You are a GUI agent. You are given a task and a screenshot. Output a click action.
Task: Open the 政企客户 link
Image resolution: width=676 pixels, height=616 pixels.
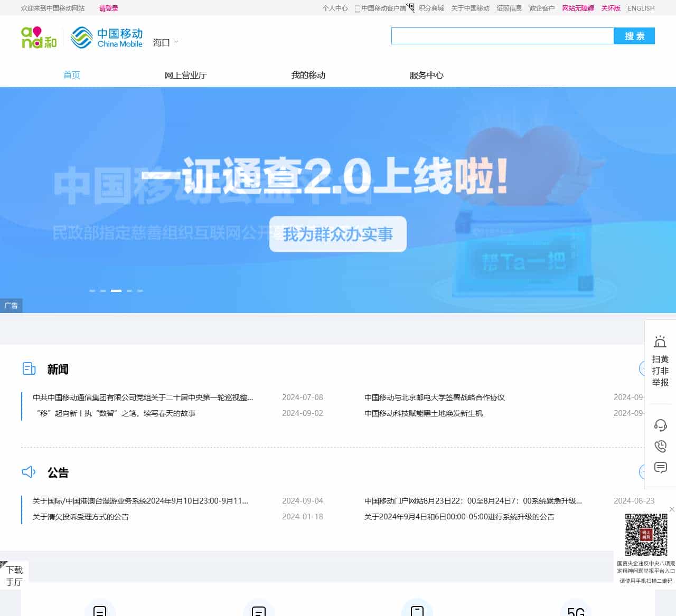(x=542, y=8)
